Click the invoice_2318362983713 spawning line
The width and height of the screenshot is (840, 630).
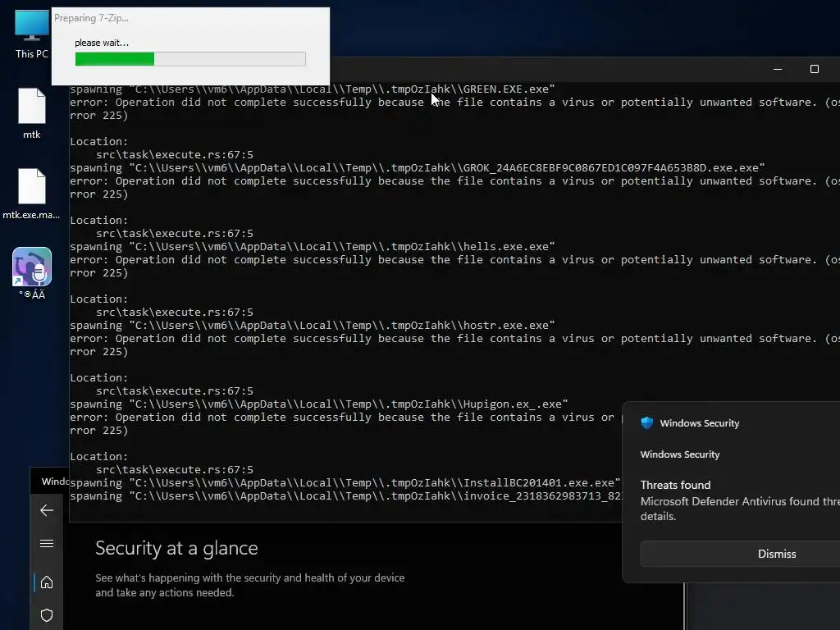[345, 496]
